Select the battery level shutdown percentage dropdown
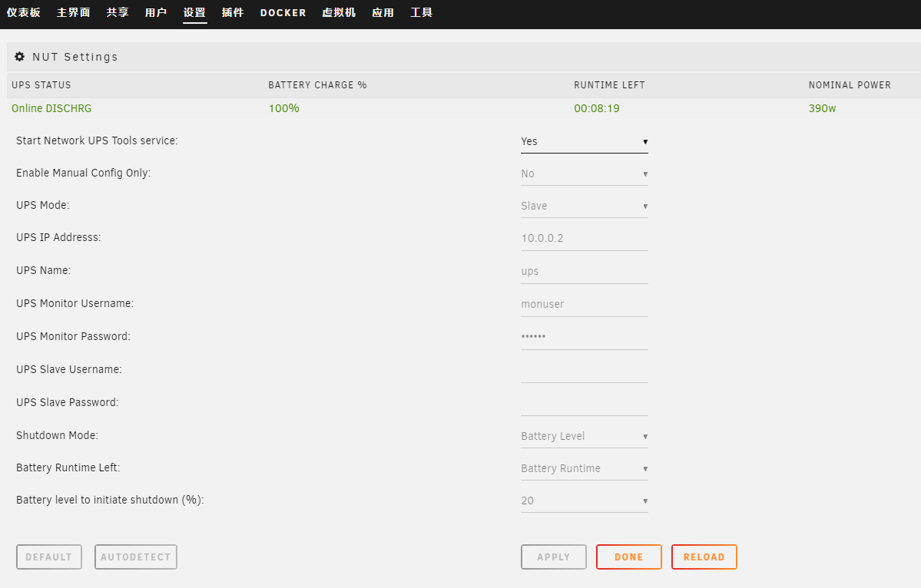 pyautogui.click(x=584, y=500)
